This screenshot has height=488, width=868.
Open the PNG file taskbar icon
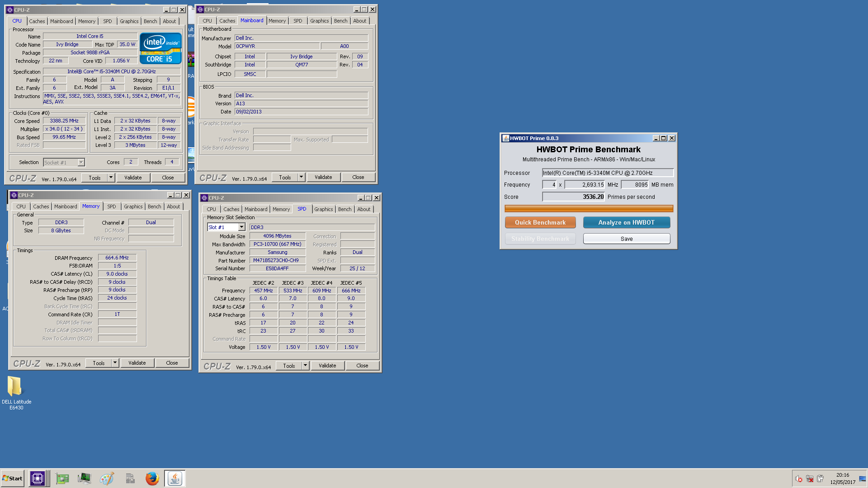click(x=130, y=479)
